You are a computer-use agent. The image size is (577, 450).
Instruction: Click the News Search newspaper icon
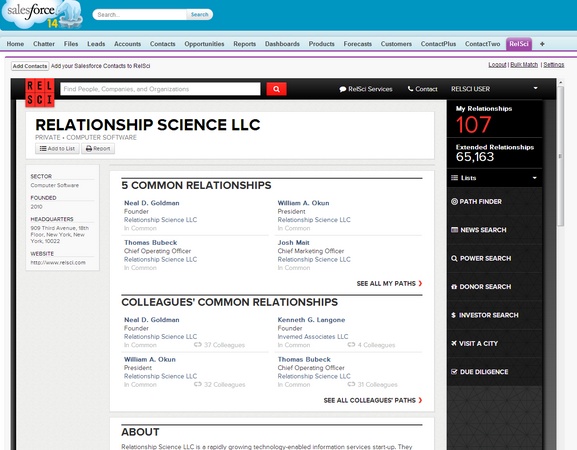point(454,230)
